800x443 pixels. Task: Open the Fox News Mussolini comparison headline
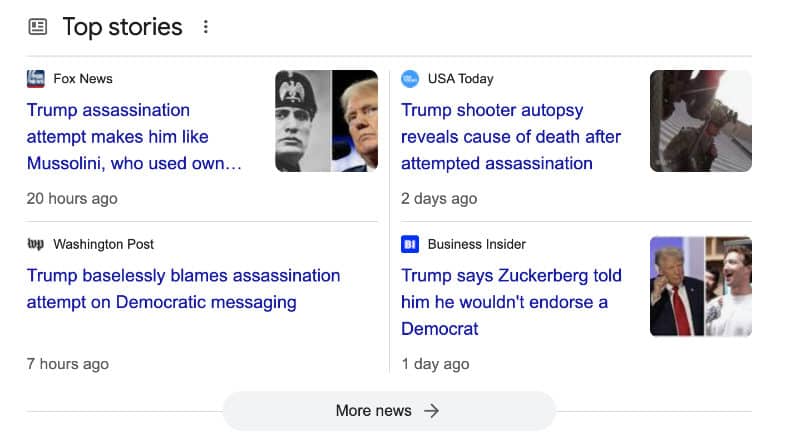tap(134, 137)
